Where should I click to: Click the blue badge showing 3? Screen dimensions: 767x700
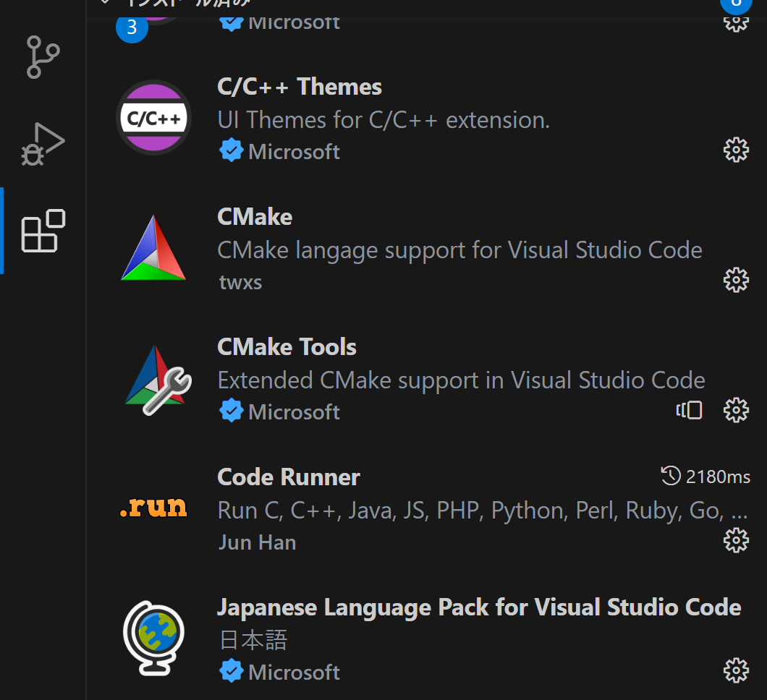(131, 29)
